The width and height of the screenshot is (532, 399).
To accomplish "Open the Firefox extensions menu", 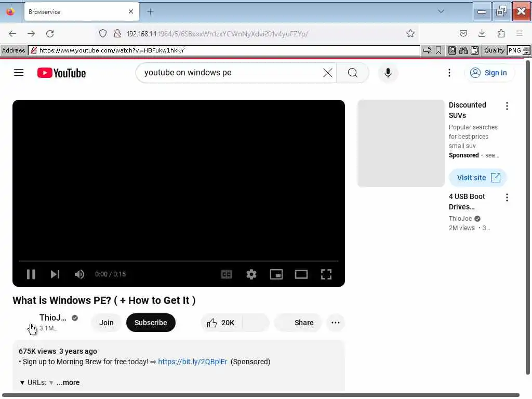I will click(501, 33).
